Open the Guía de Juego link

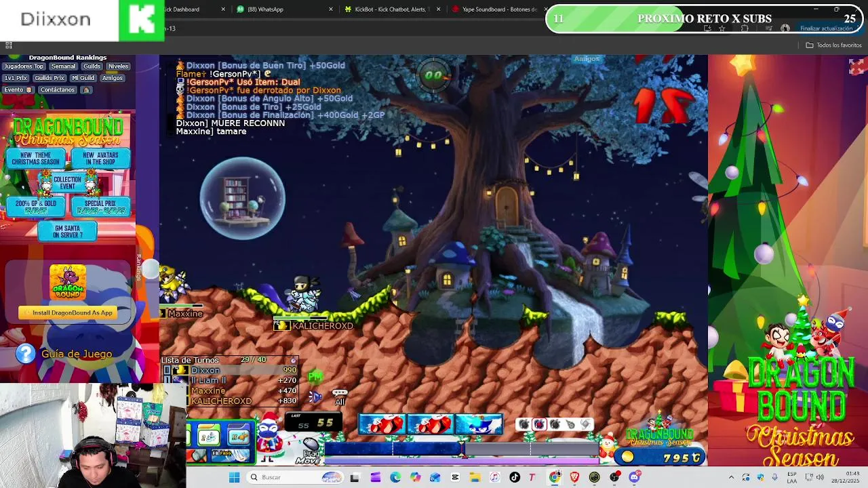[x=77, y=354]
